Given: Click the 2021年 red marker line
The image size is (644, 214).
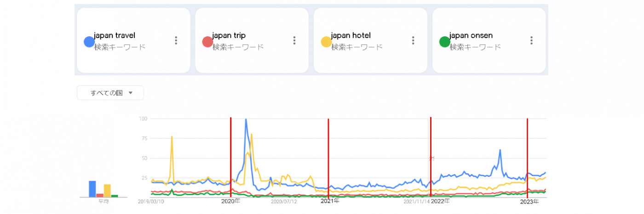Looking at the screenshot, I should pyautogui.click(x=328, y=156).
